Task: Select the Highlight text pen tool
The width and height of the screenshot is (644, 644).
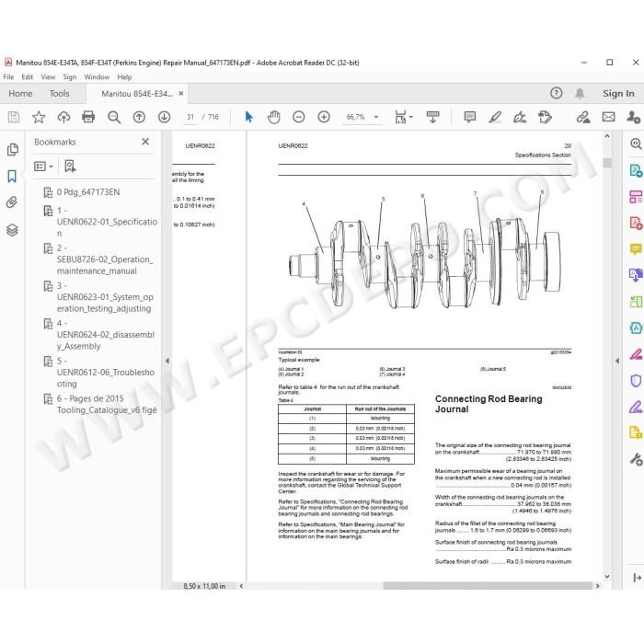Action: [495, 117]
